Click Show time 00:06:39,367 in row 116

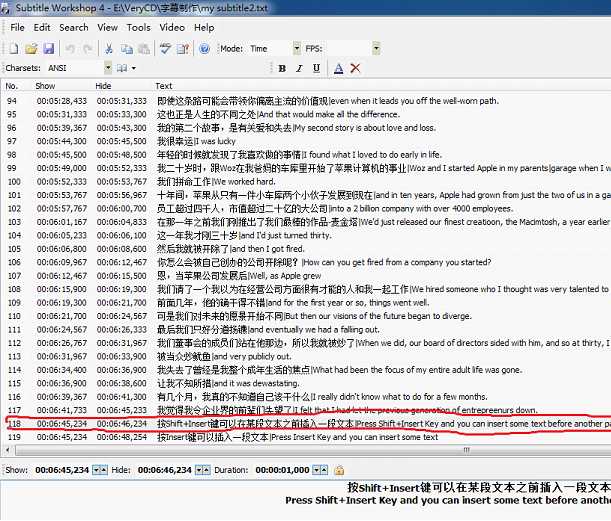tap(62, 397)
